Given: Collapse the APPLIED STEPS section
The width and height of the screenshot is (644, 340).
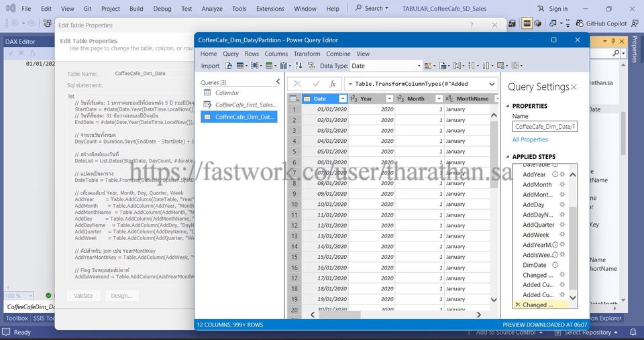Looking at the screenshot, I should (x=507, y=156).
